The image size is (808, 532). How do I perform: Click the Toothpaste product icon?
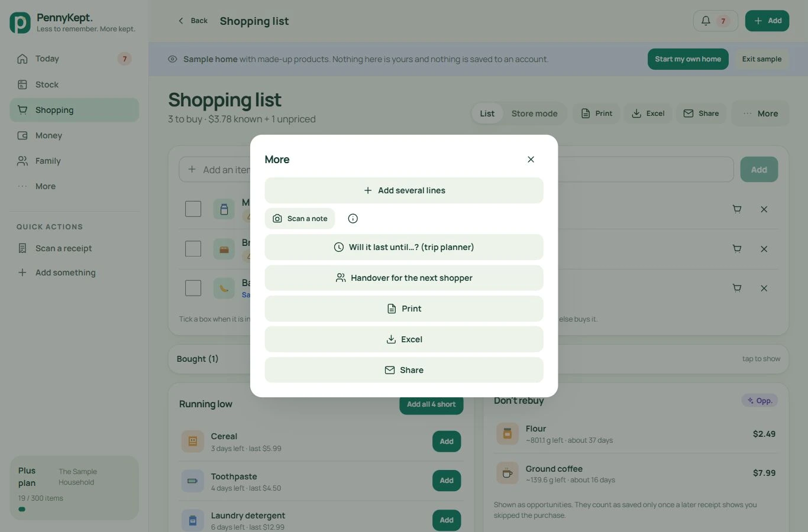click(x=193, y=481)
